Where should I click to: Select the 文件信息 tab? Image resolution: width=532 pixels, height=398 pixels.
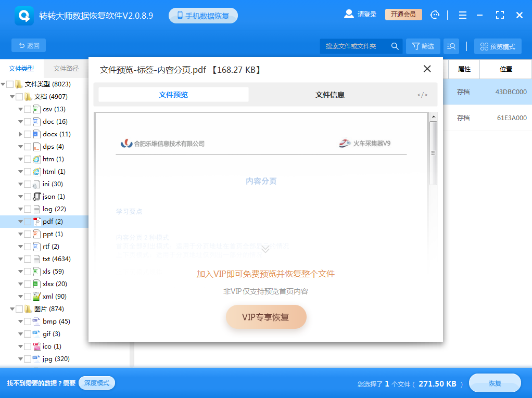(x=330, y=95)
